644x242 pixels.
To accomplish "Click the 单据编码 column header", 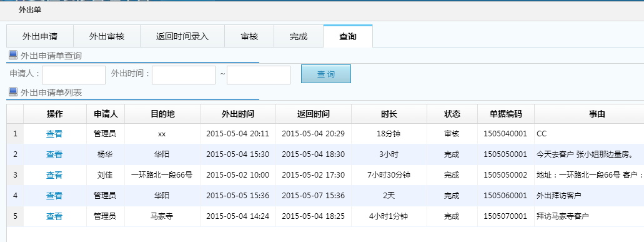I will (506, 114).
